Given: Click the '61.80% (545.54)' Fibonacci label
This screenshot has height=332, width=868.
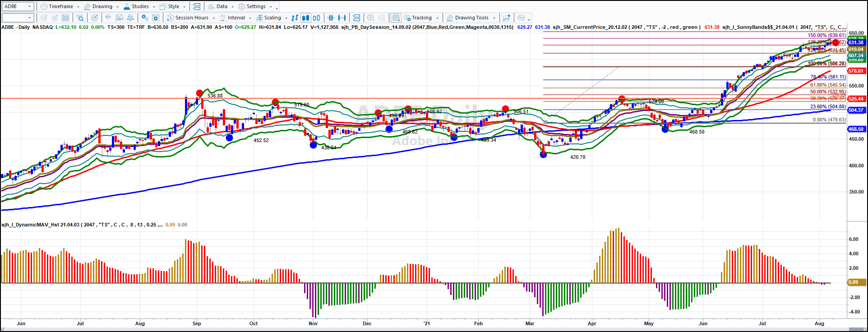Looking at the screenshot, I should [x=828, y=85].
